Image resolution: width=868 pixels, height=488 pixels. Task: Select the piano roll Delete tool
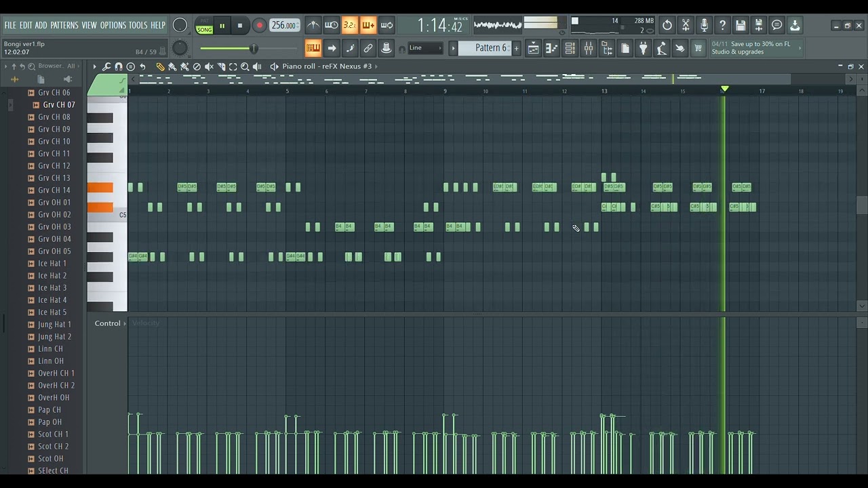pyautogui.click(x=197, y=66)
